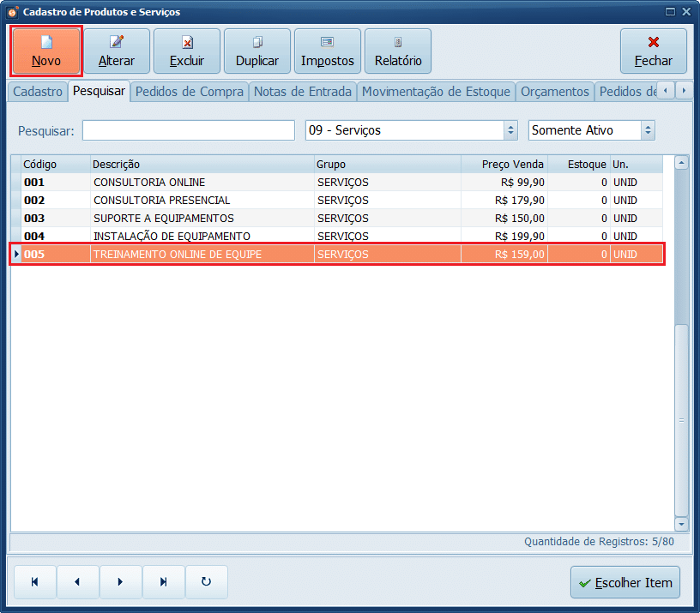This screenshot has height=613, width=700.
Task: Click Duplicar to duplicate the product
Action: (257, 51)
